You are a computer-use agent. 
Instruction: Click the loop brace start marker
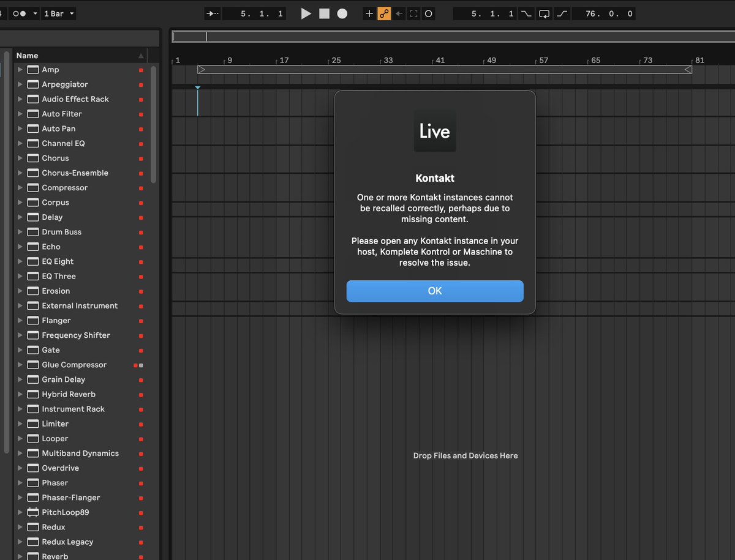(201, 70)
